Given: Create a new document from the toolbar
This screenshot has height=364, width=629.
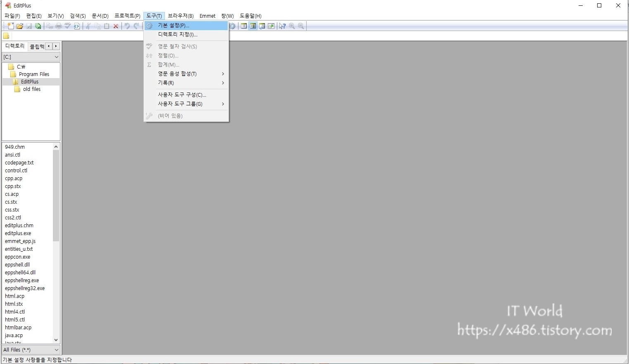Looking at the screenshot, I should (x=11, y=26).
